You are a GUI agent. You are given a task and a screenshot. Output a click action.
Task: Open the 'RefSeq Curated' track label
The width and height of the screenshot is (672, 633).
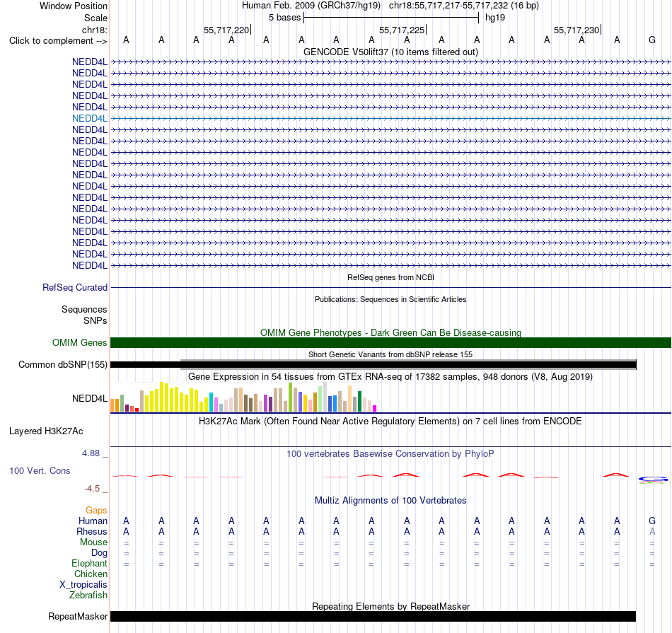point(75,288)
